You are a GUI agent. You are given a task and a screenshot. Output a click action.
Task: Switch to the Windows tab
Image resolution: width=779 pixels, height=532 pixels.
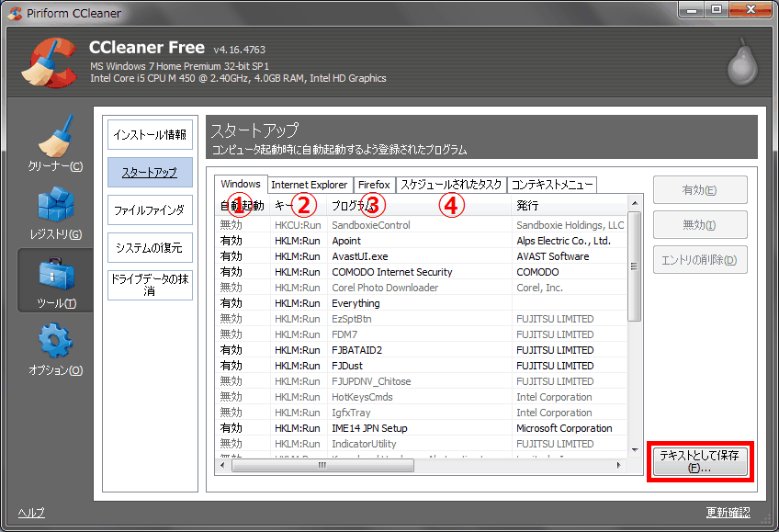tap(241, 184)
